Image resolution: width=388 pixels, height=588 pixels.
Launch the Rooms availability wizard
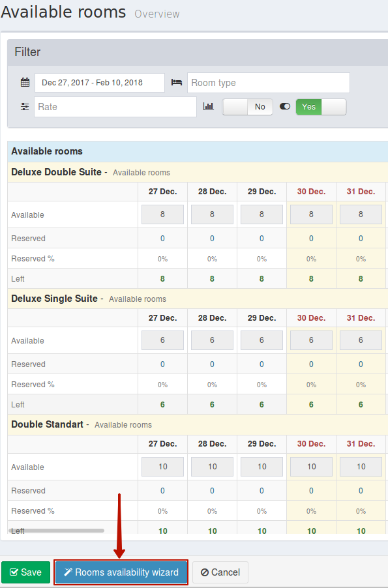coord(121,572)
